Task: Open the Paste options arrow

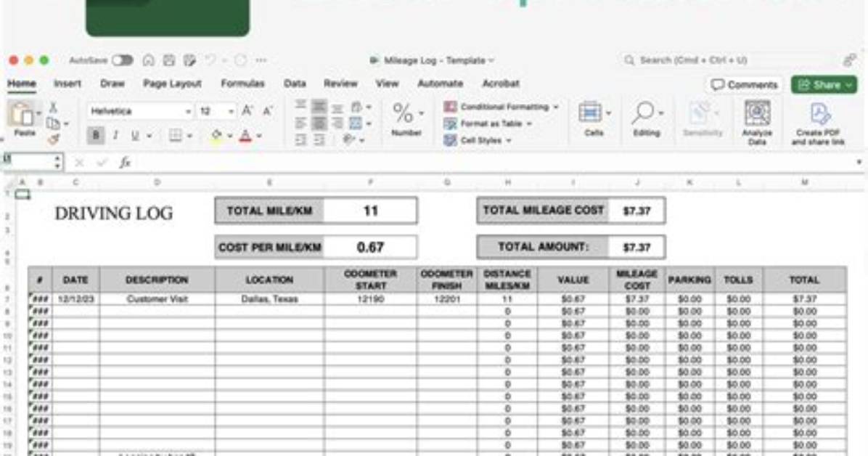Action: 38,113
